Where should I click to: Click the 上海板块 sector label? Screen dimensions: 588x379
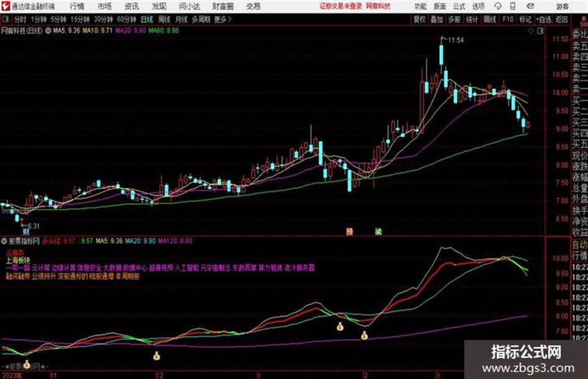18,260
